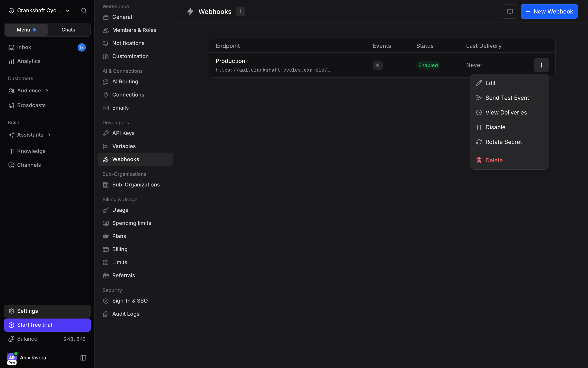Open the Limits page
588x368 pixels.
(136, 262)
